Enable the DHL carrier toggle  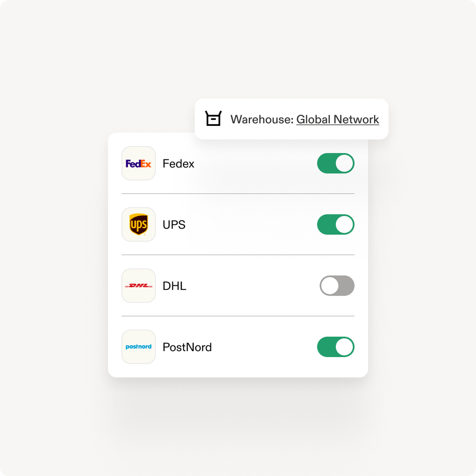pos(337,286)
